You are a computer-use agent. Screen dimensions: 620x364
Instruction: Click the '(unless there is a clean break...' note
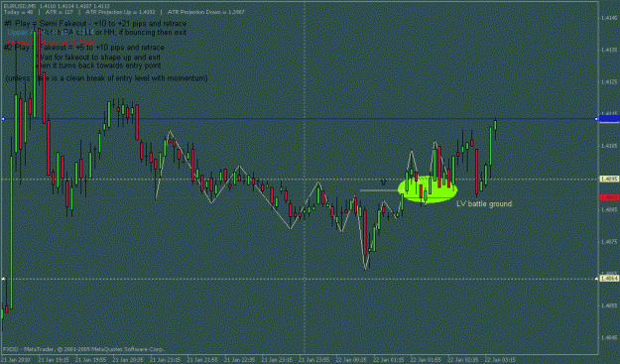click(107, 78)
